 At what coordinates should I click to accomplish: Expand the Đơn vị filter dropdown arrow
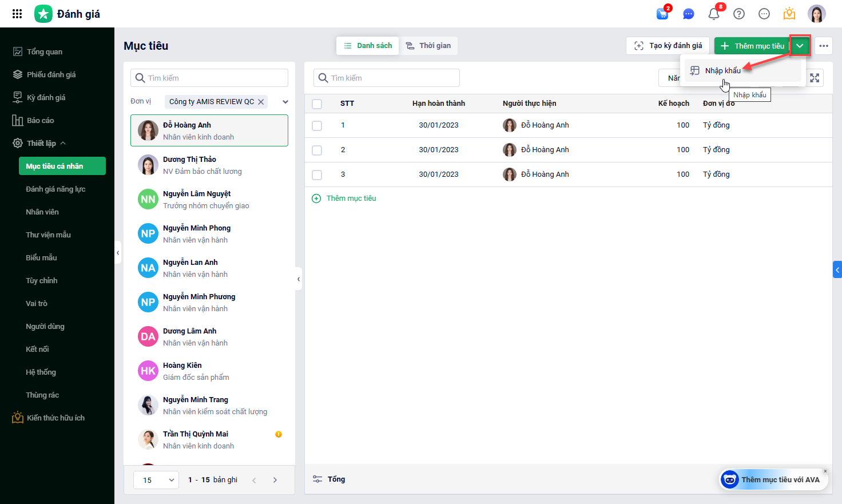click(285, 102)
